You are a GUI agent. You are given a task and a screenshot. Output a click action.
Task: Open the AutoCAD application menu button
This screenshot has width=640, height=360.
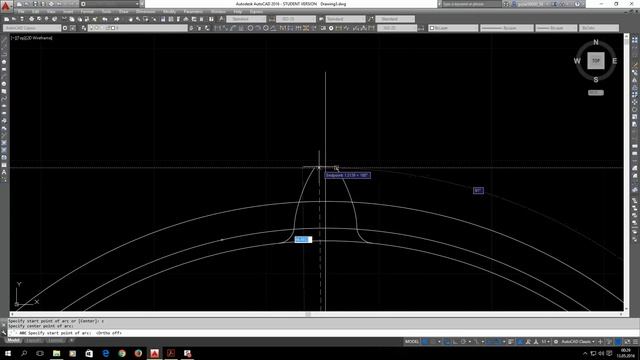[x=5, y=5]
